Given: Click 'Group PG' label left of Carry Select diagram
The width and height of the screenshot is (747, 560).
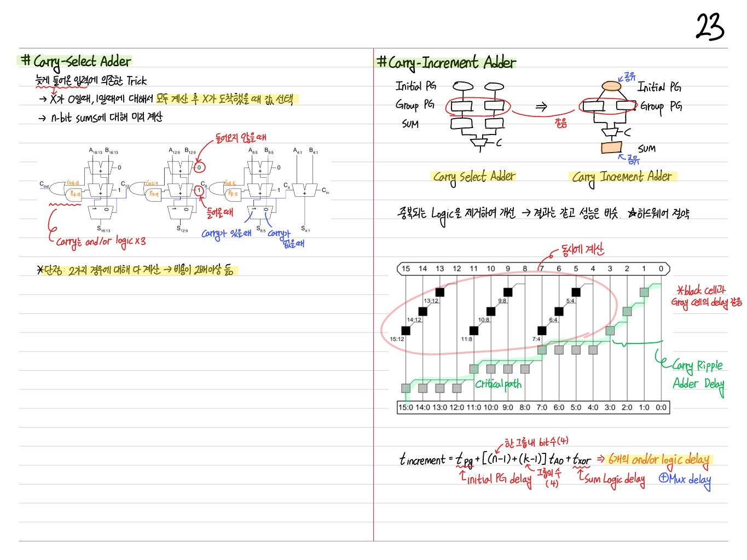Looking at the screenshot, I should [x=415, y=104].
